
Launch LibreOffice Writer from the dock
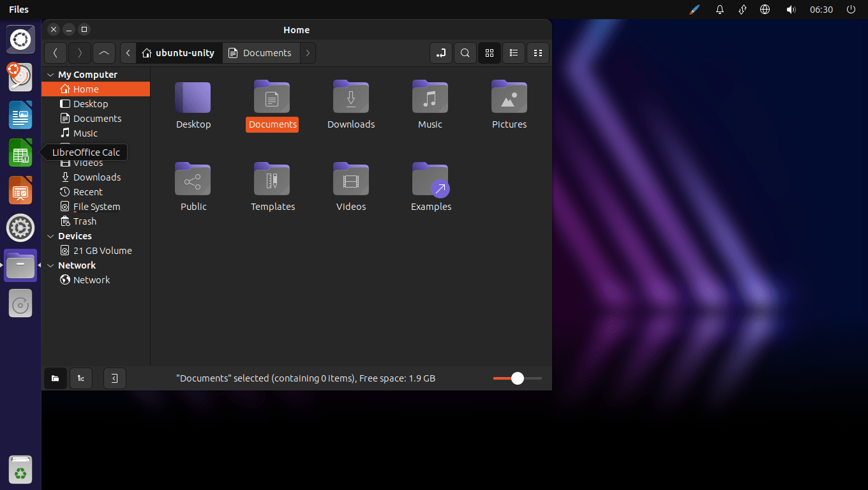tap(20, 115)
